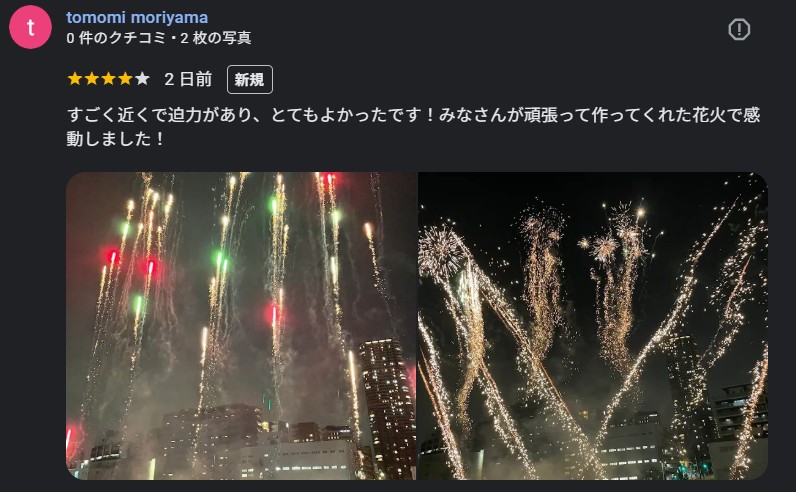Click review text starting "すごく近くで迫力"
Image resolution: width=796 pixels, height=492 pixels.
pos(413,126)
